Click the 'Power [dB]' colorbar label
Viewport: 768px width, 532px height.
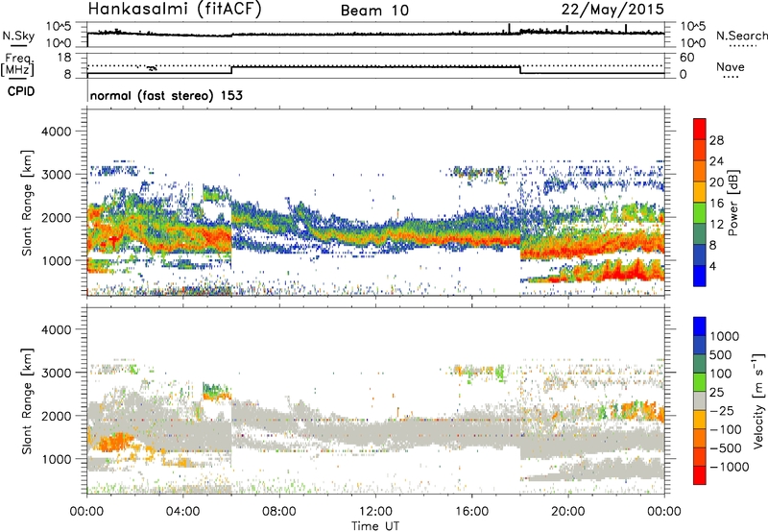(x=732, y=203)
